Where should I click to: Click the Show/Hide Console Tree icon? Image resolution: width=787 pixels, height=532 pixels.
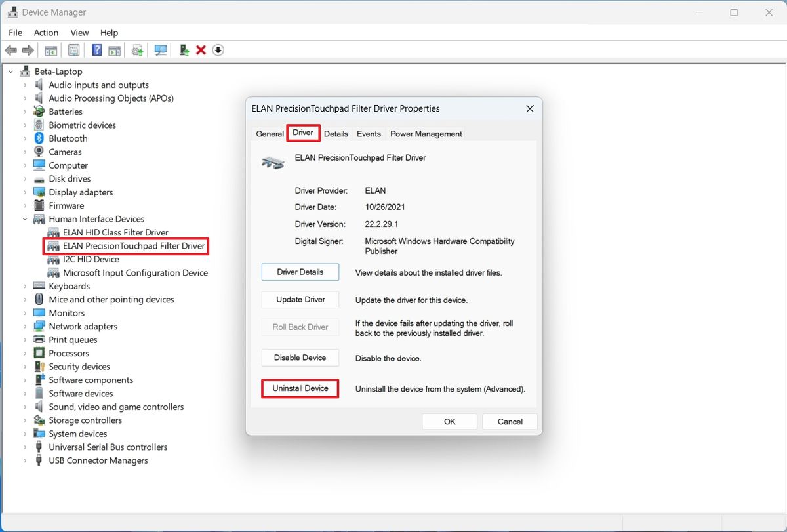pos(50,50)
